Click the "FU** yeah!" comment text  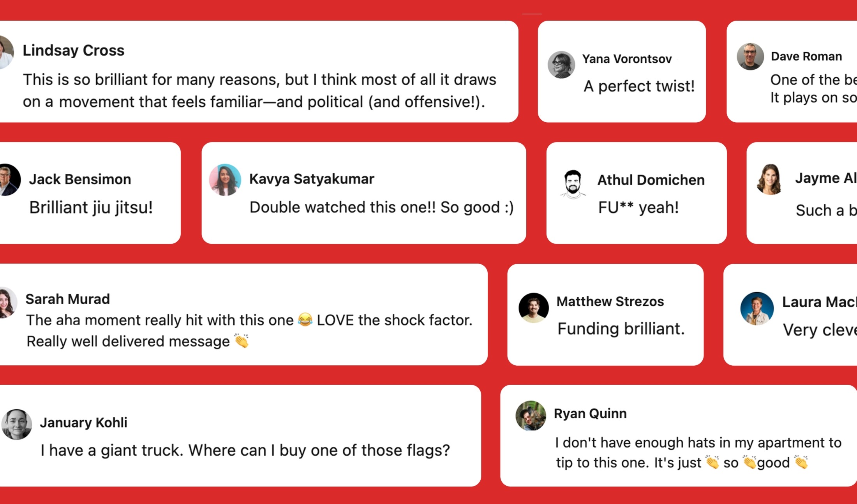pos(638,208)
